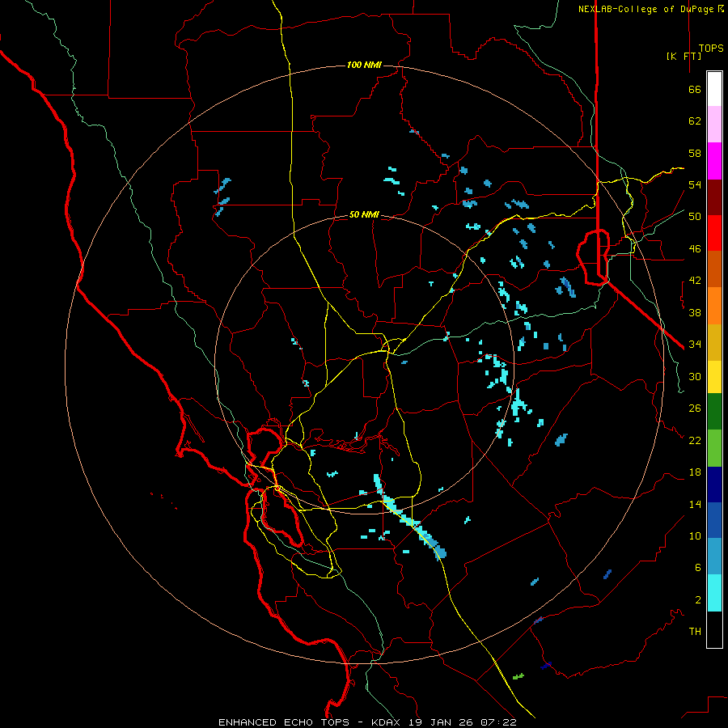Select the navy blue legend swatch
This screenshot has width=728, height=728.
(x=714, y=485)
